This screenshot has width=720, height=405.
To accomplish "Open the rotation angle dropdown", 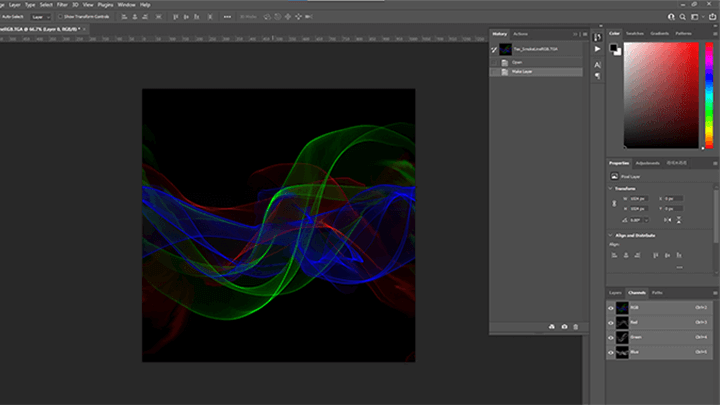I will (647, 220).
